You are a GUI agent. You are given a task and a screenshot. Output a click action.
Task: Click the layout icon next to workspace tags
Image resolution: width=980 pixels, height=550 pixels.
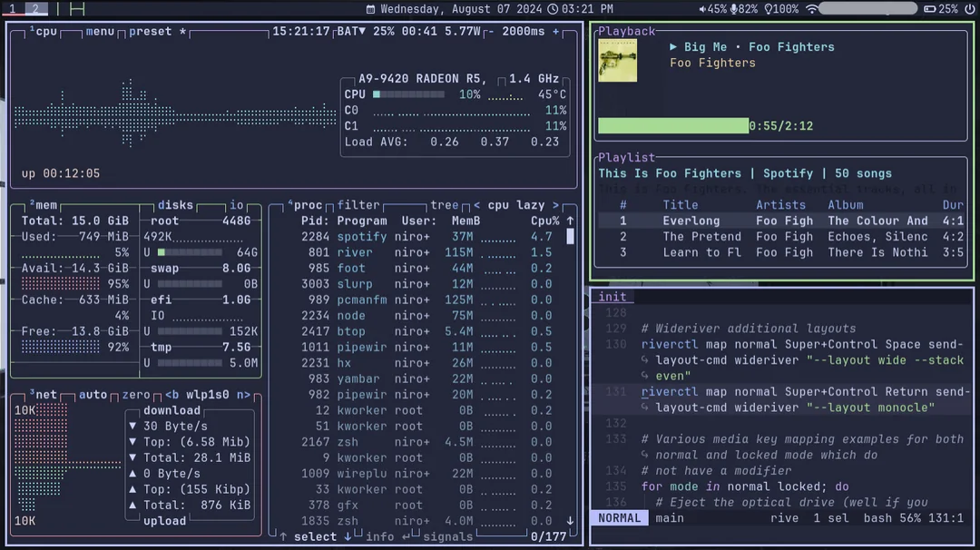(x=76, y=9)
